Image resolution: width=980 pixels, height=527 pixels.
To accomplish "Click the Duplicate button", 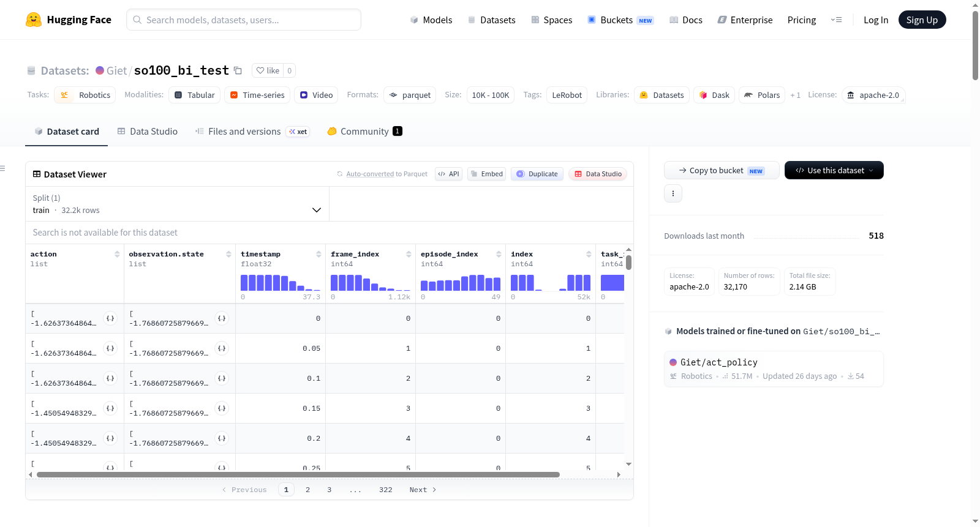I will [x=537, y=174].
